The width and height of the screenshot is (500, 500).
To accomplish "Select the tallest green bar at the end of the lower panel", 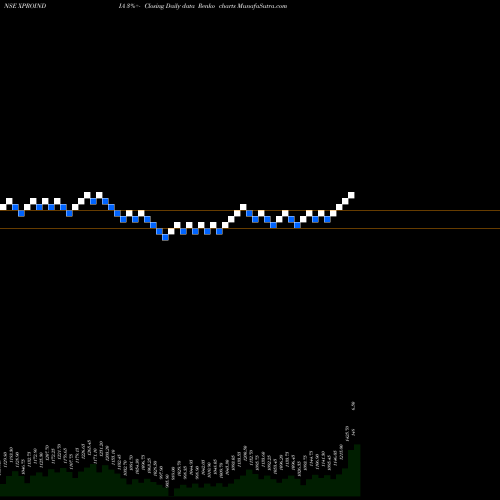I will [357, 470].
